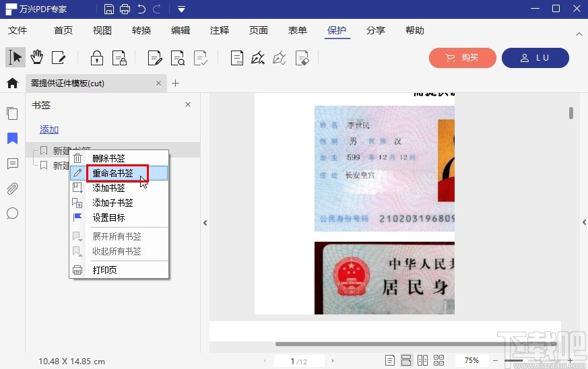The image size is (588, 369).
Task: Click the padlock password protection icon
Action: [x=97, y=58]
